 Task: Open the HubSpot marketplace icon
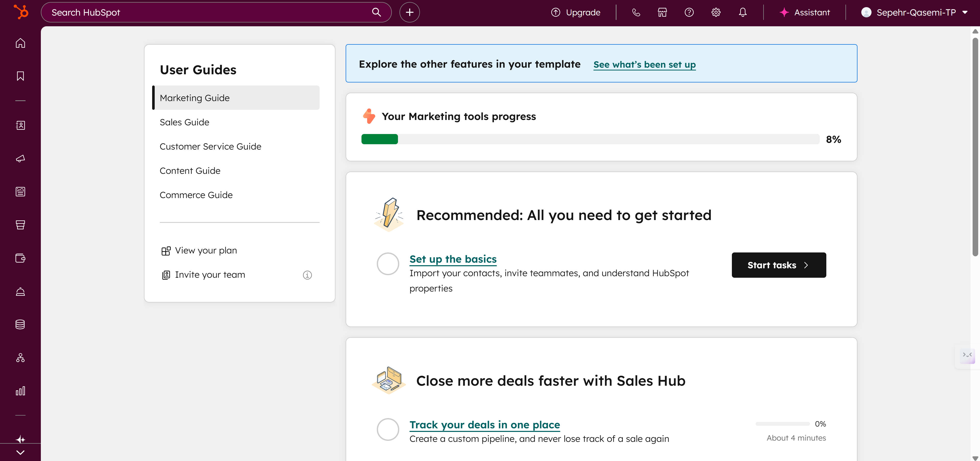[x=662, y=12]
